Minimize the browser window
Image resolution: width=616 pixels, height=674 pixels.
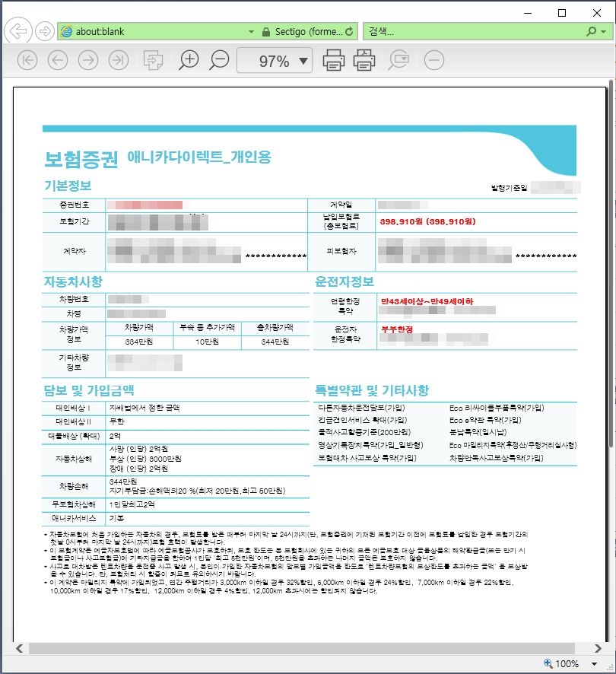tap(528, 13)
